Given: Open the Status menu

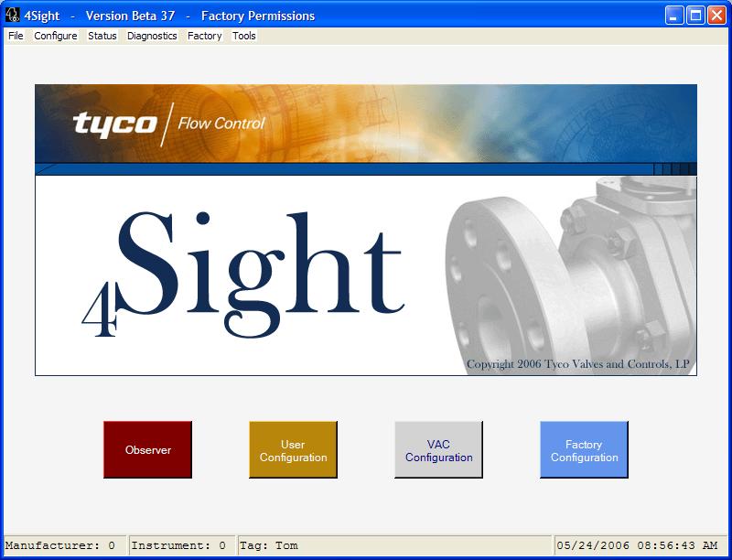Looking at the screenshot, I should coord(102,36).
